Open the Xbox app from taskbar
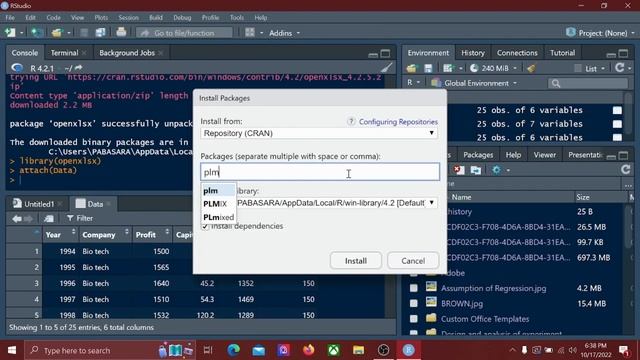This screenshot has width=640, height=360. (x=333, y=350)
